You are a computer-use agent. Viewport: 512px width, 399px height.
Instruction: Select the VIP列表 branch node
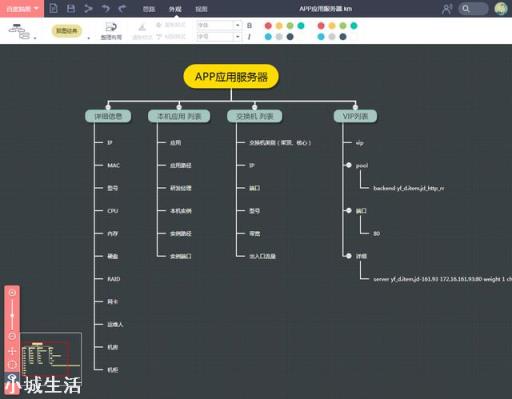point(355,116)
